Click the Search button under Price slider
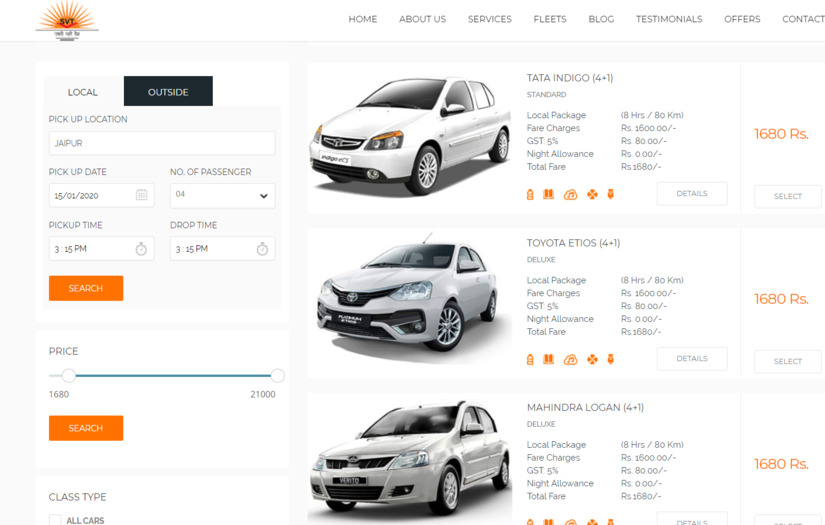 (x=86, y=428)
